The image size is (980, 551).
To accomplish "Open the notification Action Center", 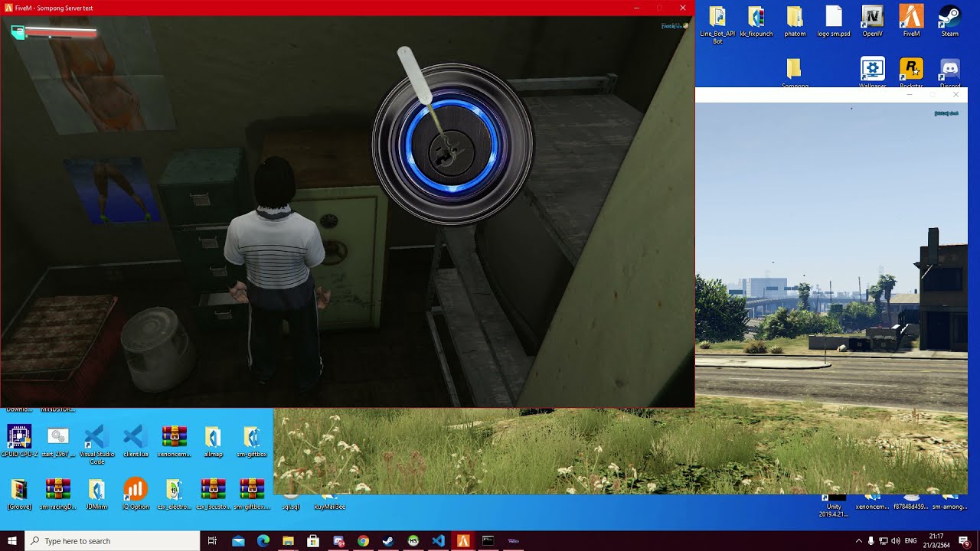I will [964, 541].
